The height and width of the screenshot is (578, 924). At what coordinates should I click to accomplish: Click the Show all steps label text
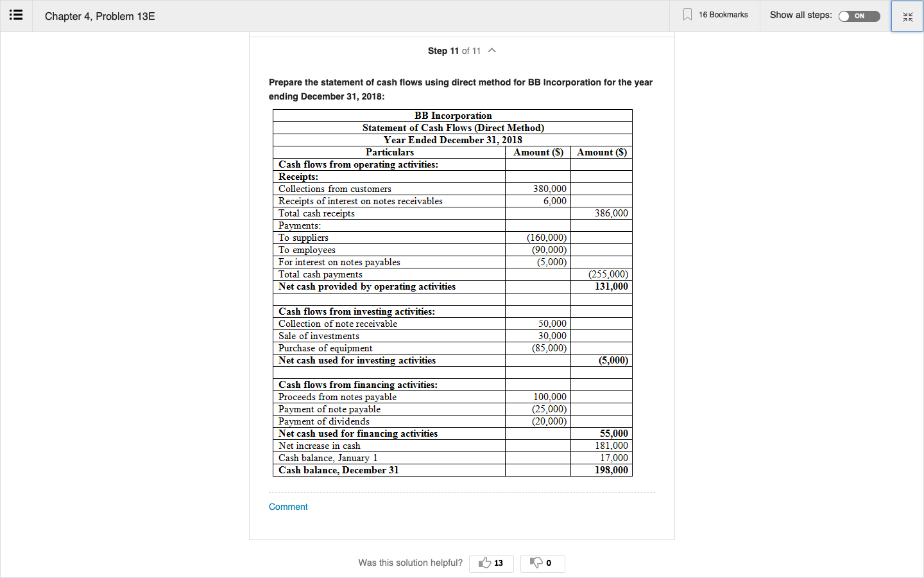[801, 15]
